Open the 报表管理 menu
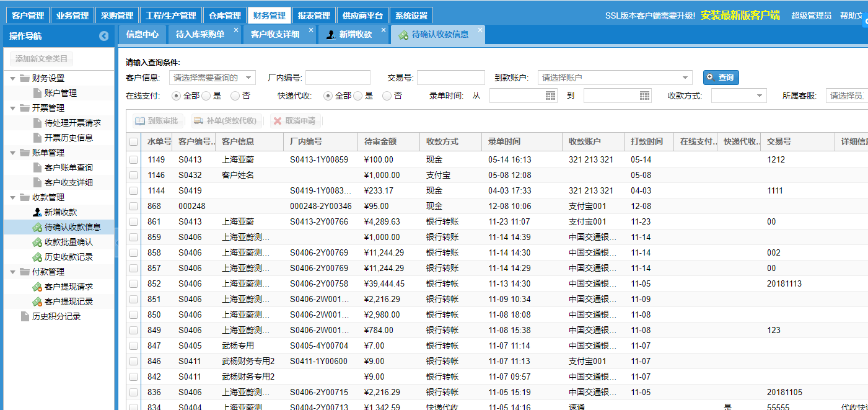The height and width of the screenshot is (410, 868). [314, 14]
